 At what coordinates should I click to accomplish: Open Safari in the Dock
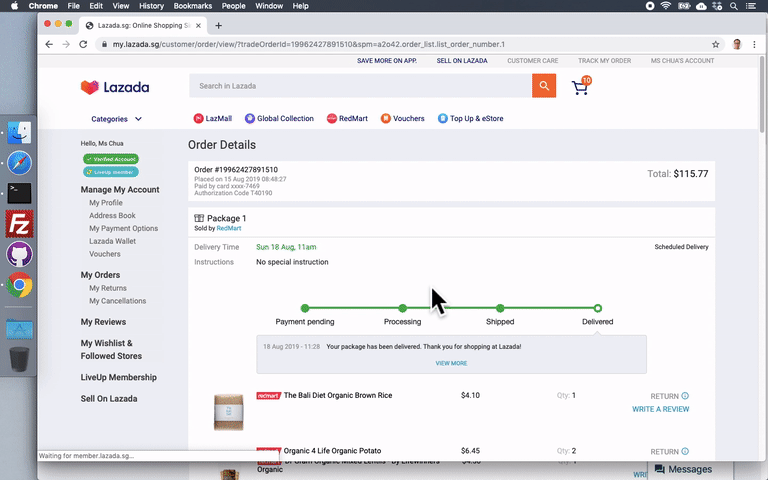pos(19,163)
